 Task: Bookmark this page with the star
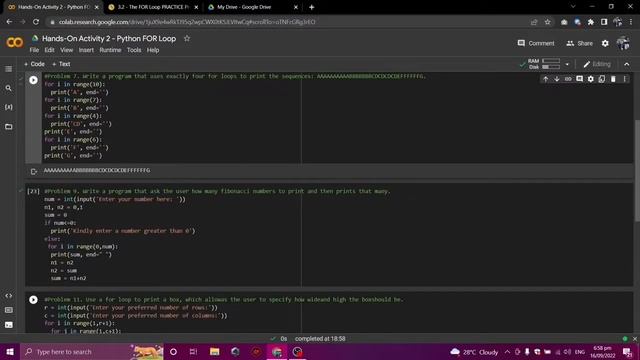547,22
